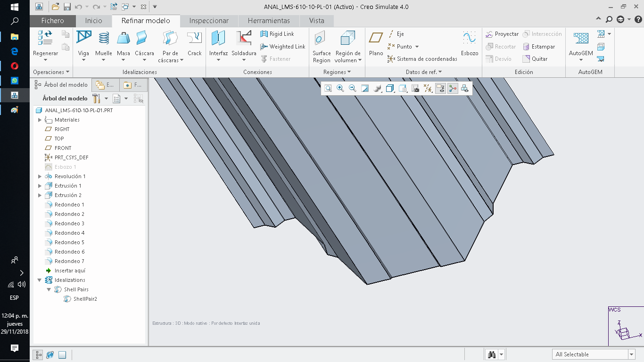Open the Fichero menu
This screenshot has width=644, height=362.
tap(52, 21)
